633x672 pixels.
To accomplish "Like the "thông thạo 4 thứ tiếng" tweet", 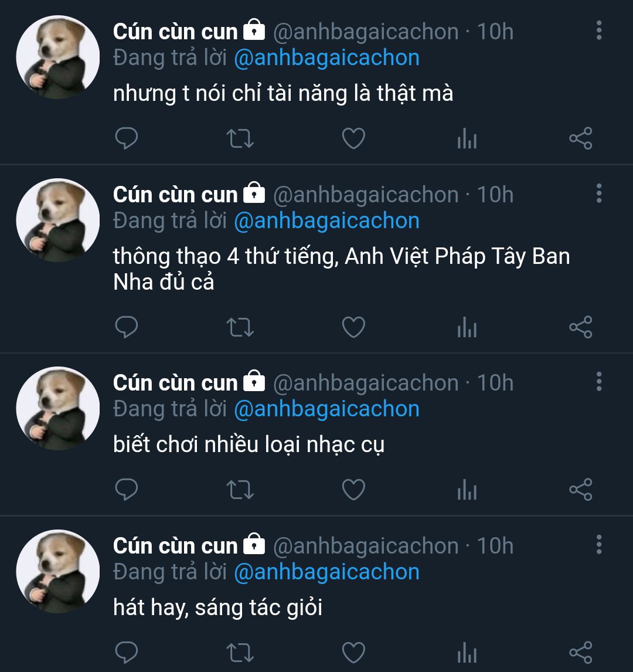I will coord(353,327).
